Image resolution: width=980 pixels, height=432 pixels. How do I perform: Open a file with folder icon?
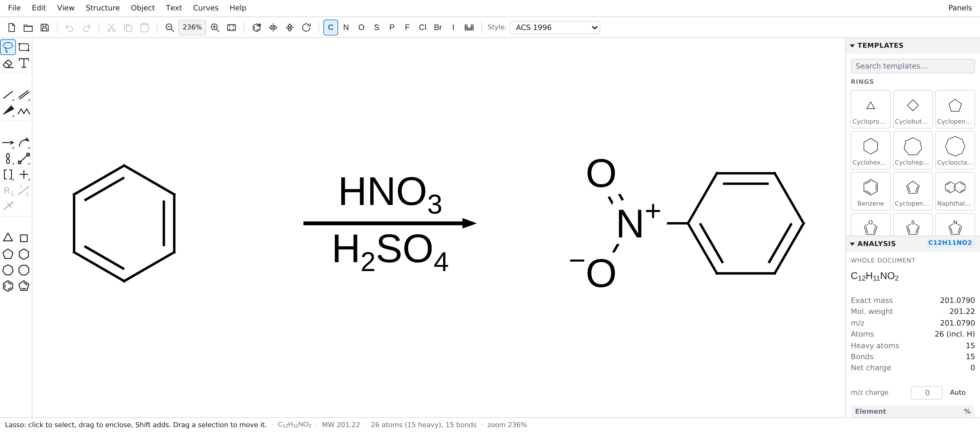(x=28, y=27)
